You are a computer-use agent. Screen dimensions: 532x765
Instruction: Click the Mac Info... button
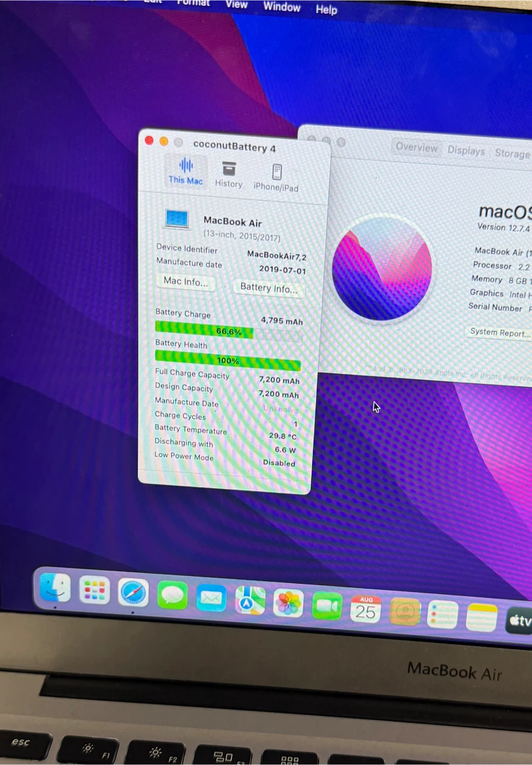[185, 282]
